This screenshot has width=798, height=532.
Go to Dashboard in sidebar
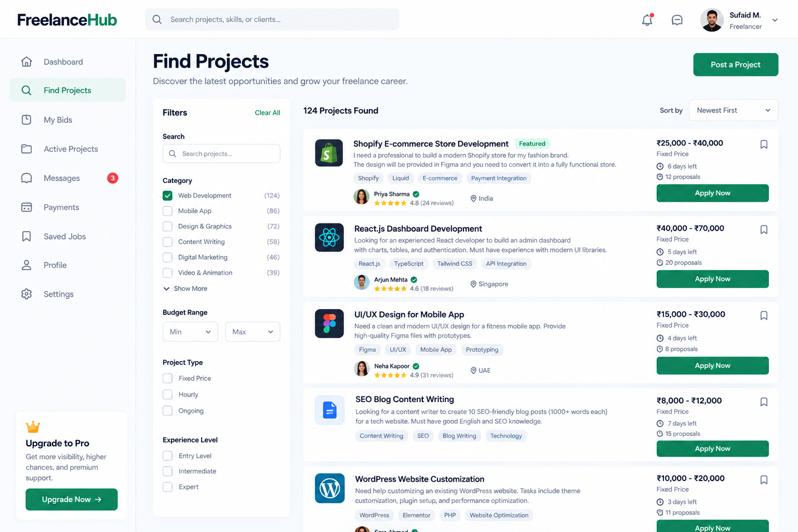coord(68,62)
